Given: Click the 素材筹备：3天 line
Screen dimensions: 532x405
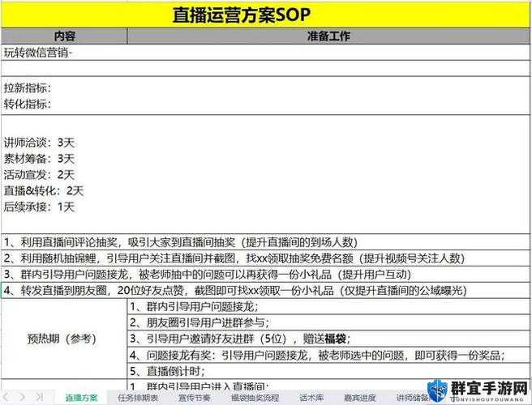Looking at the screenshot, I should click(39, 158).
